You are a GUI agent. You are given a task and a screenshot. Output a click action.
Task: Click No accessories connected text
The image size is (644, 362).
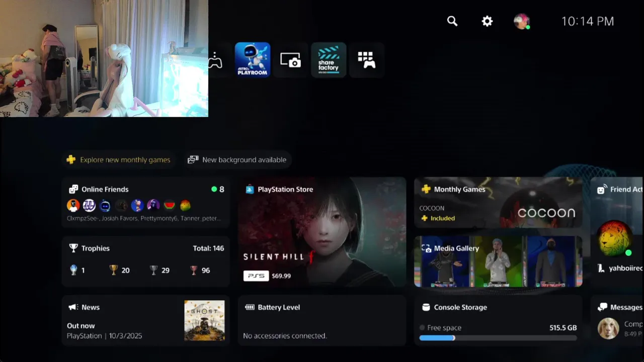[x=285, y=335]
